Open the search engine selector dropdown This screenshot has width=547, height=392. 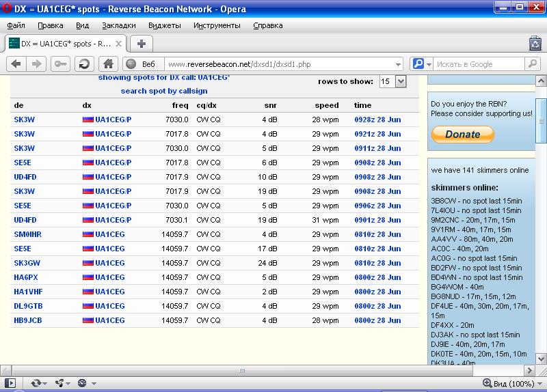pos(421,64)
